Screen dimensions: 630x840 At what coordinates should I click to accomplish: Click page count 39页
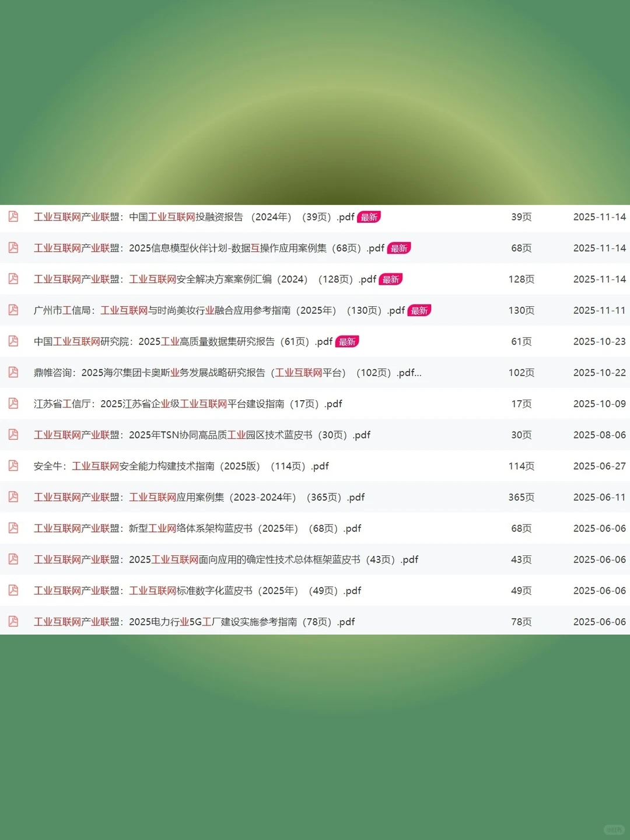(521, 217)
